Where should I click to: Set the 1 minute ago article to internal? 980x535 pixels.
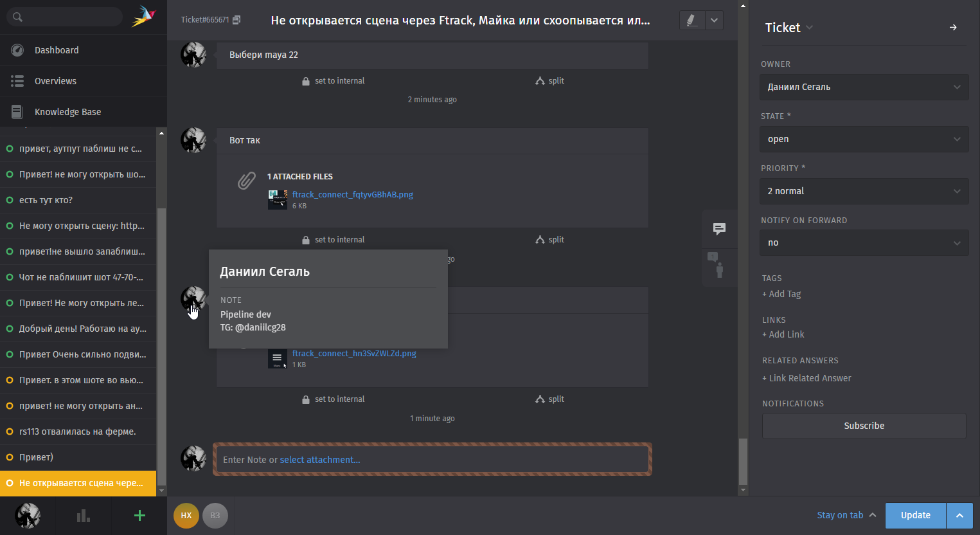333,399
